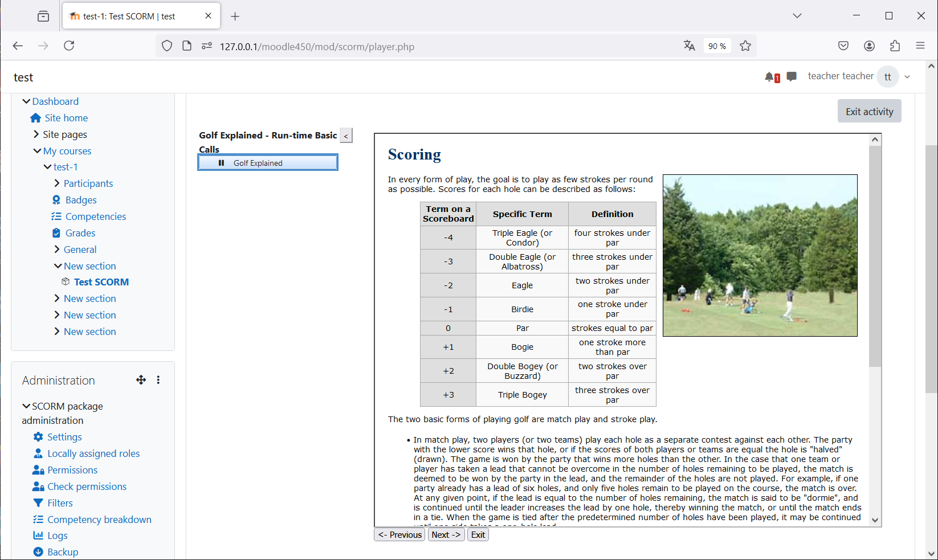Click the Next -> button
938x560 pixels.
tap(446, 534)
